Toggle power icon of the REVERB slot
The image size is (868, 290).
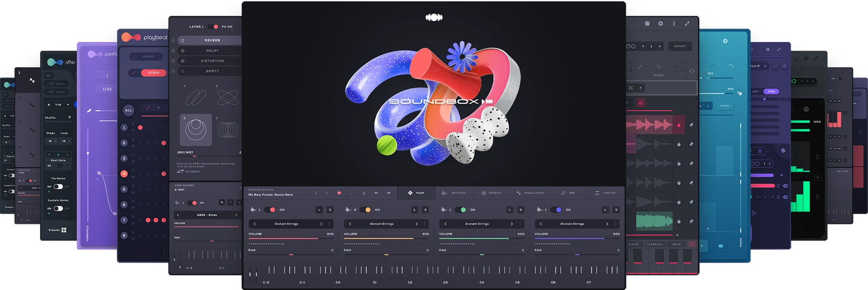[183, 41]
